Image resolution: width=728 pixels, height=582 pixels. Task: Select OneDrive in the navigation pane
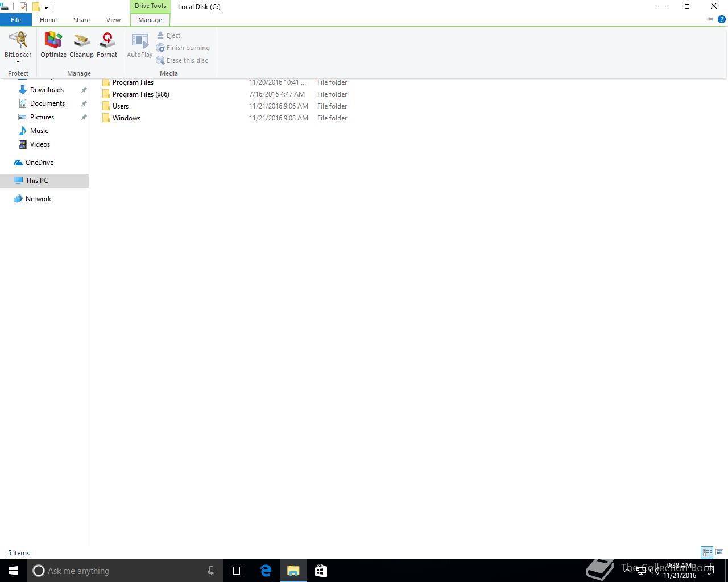[39, 163]
